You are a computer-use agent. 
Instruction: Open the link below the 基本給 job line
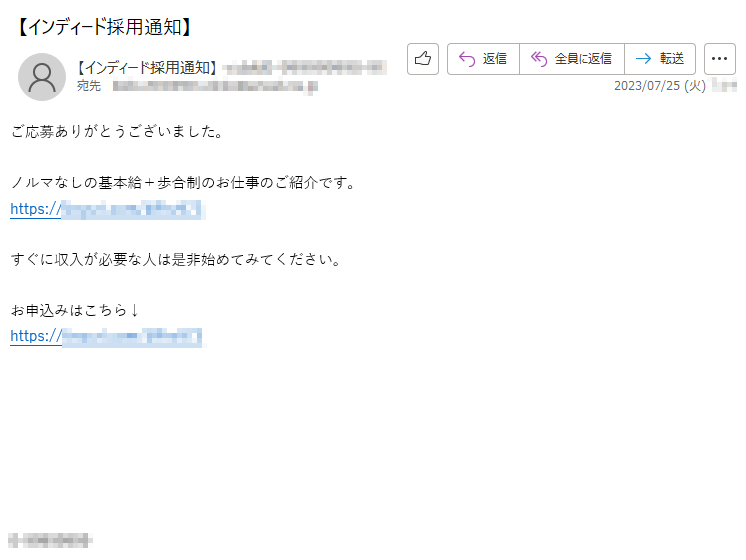click(108, 209)
